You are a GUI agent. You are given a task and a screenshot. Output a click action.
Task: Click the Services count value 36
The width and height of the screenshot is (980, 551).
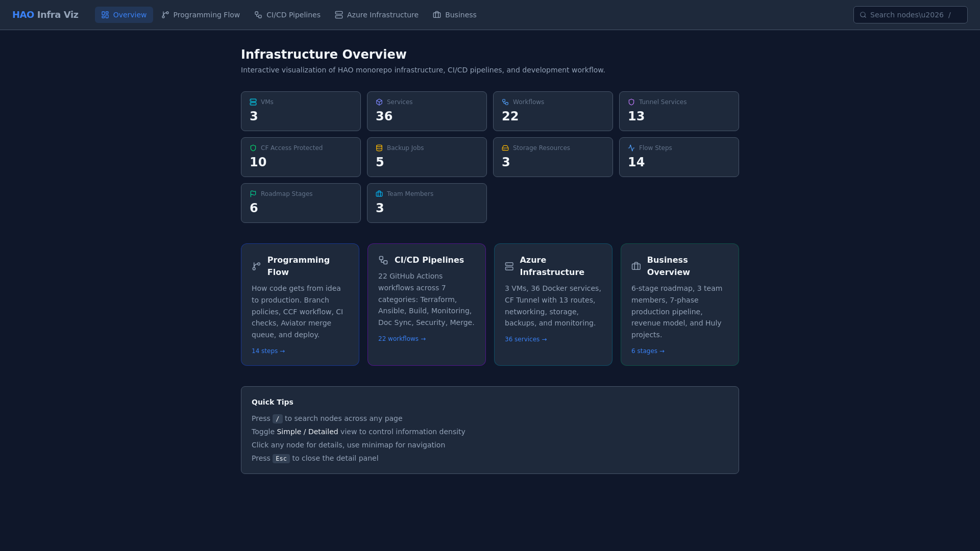384,116
